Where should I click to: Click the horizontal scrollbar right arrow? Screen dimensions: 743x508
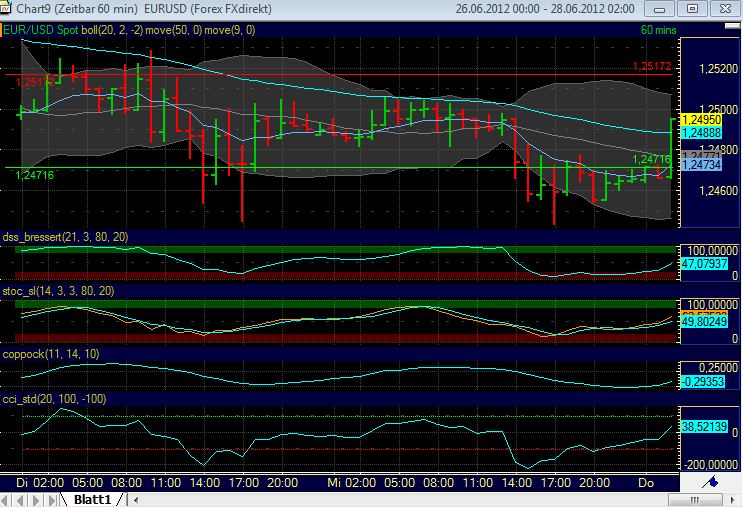pos(733,500)
